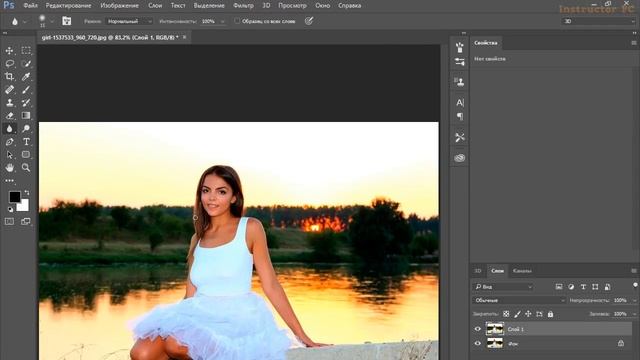Select the Rectangle shape tool
This screenshot has height=360, width=640.
26,155
